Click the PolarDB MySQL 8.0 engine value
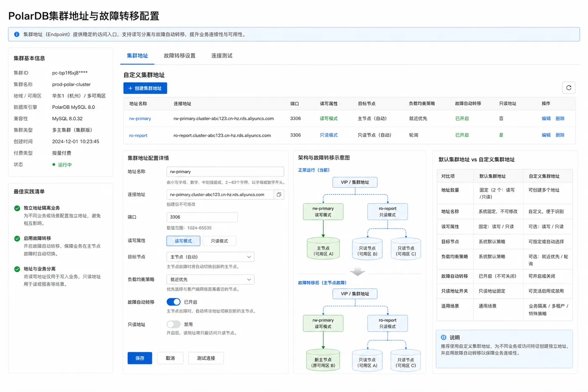The image size is (588, 392). click(x=73, y=107)
